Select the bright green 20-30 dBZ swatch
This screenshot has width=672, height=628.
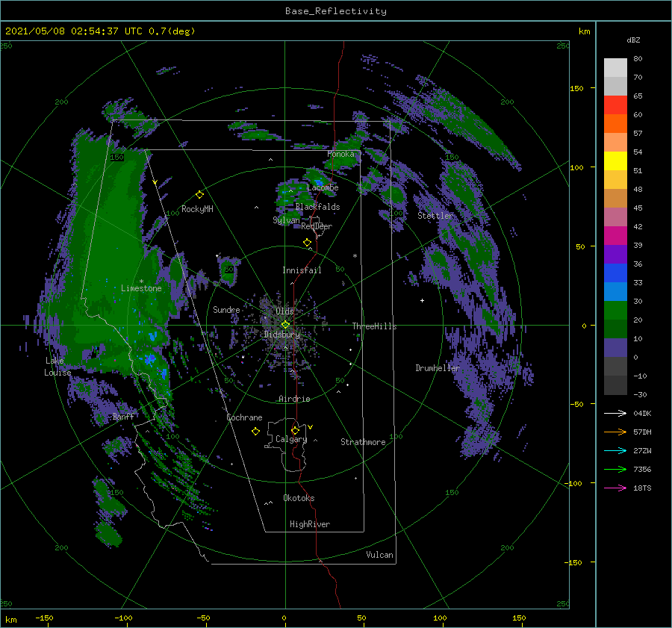pyautogui.click(x=615, y=311)
